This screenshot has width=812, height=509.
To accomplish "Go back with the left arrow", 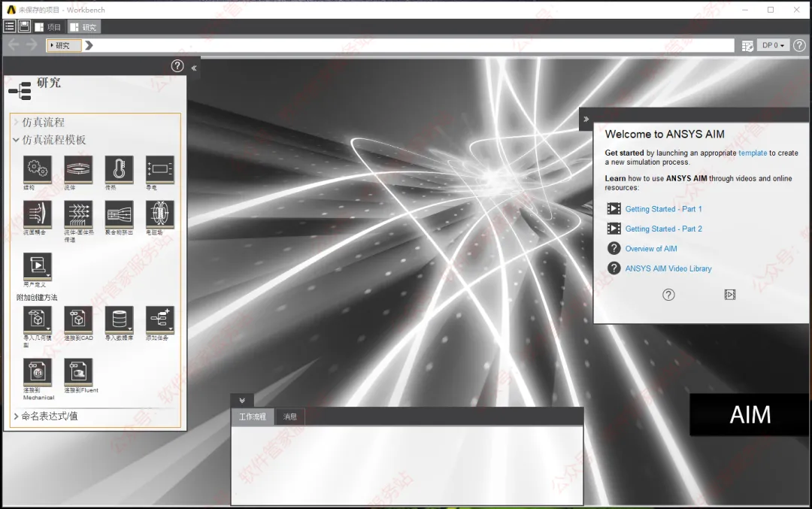I will (14, 45).
